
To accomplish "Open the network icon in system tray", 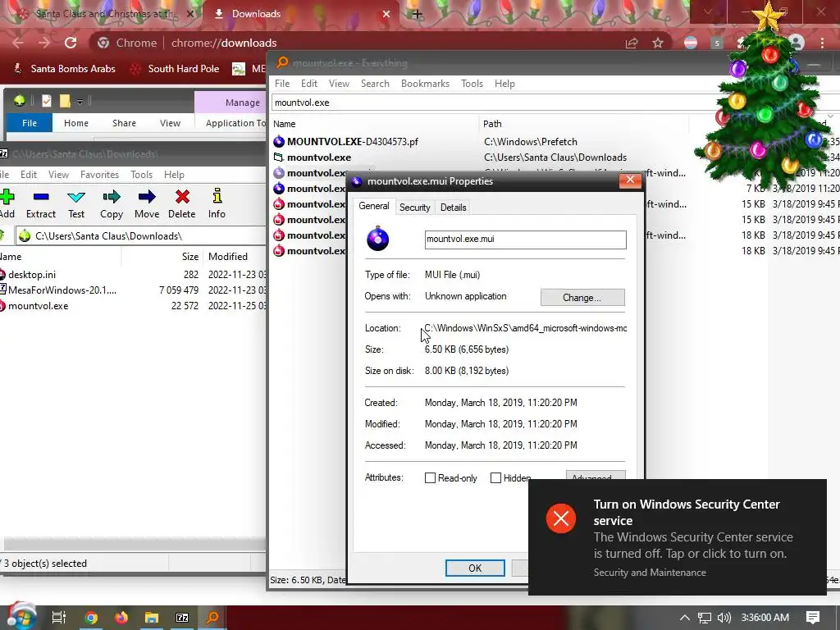I will [705, 618].
